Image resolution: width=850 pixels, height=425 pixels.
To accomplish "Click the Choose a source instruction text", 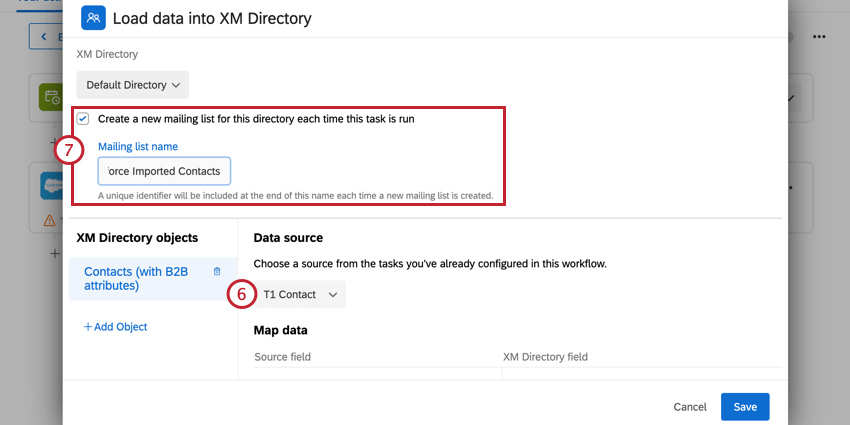I will point(430,265).
